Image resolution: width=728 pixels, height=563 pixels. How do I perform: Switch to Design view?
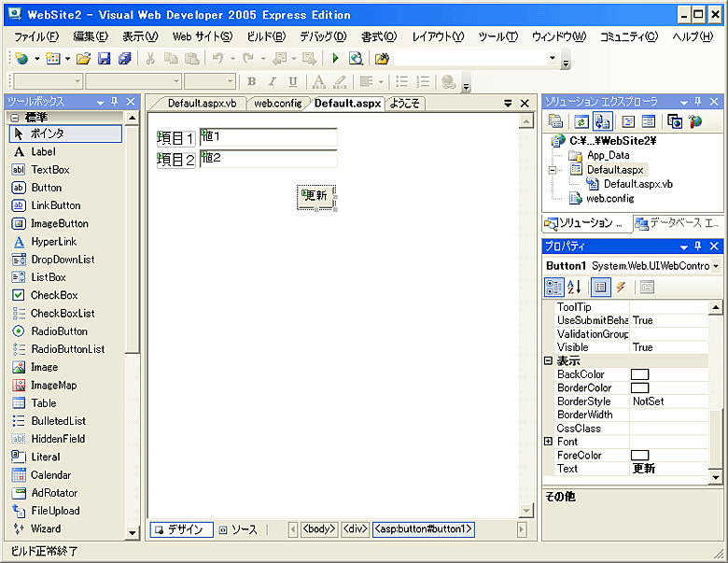click(x=181, y=529)
